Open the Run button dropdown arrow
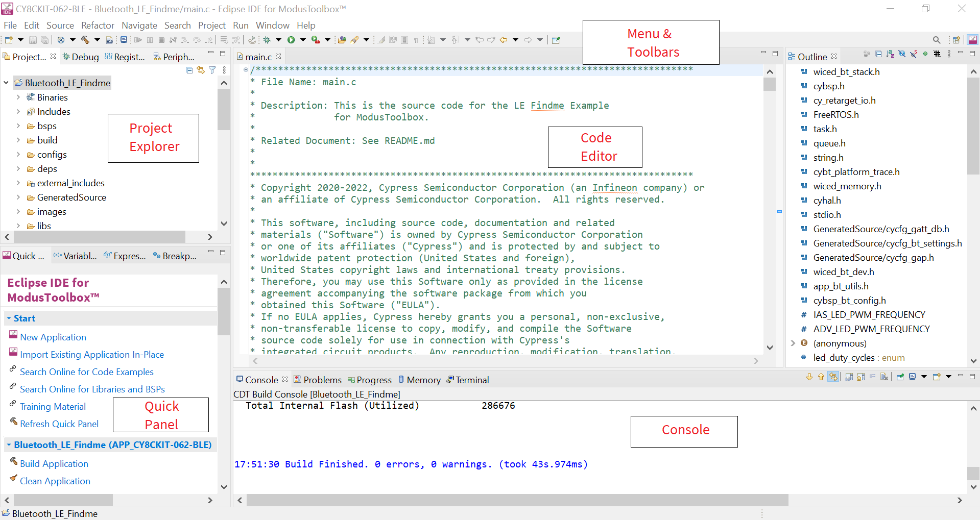Image resolution: width=980 pixels, height=520 pixels. [x=303, y=40]
